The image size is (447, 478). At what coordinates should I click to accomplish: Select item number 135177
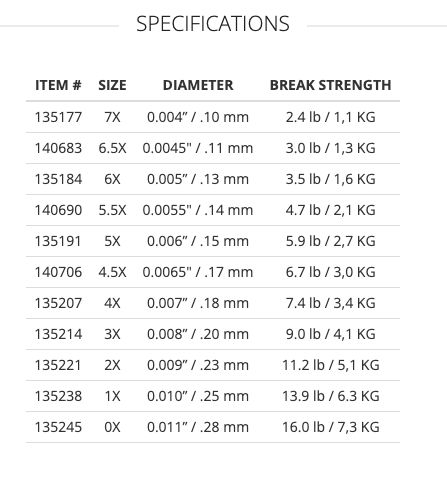point(58,117)
